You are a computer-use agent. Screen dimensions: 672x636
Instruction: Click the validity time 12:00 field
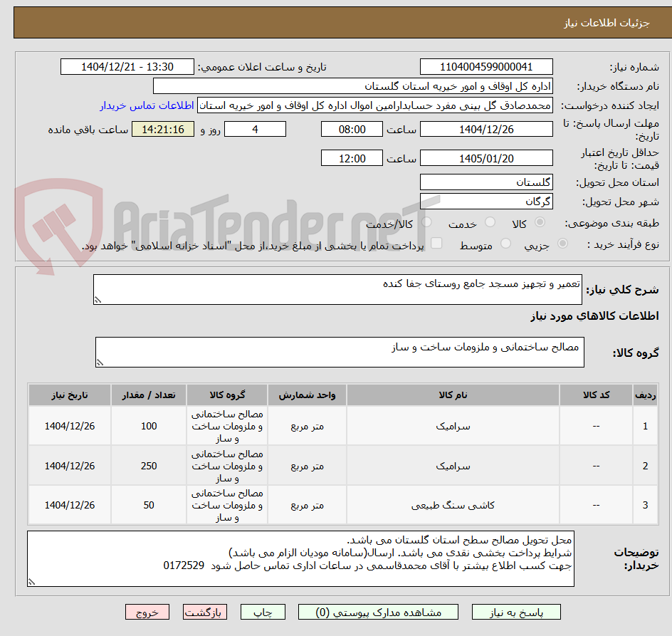pos(352,158)
